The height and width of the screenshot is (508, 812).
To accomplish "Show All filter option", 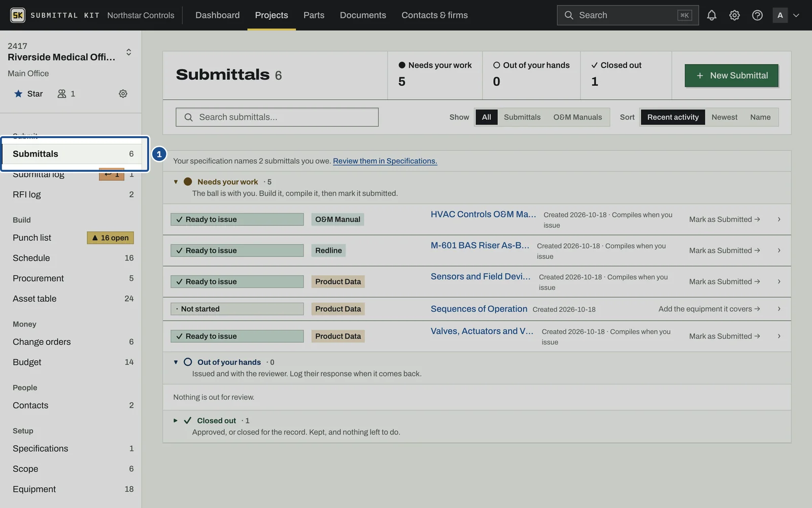I will 486,117.
